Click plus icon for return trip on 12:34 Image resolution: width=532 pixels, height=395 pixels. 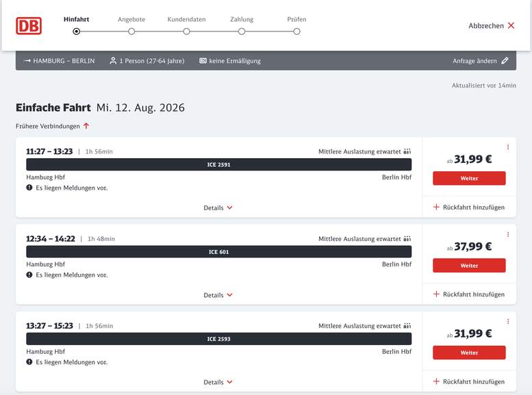click(x=436, y=294)
